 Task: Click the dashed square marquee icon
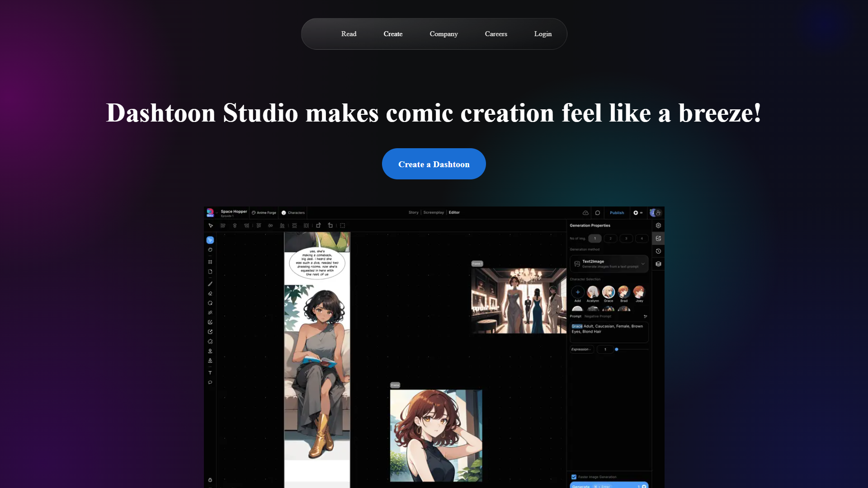click(x=342, y=225)
